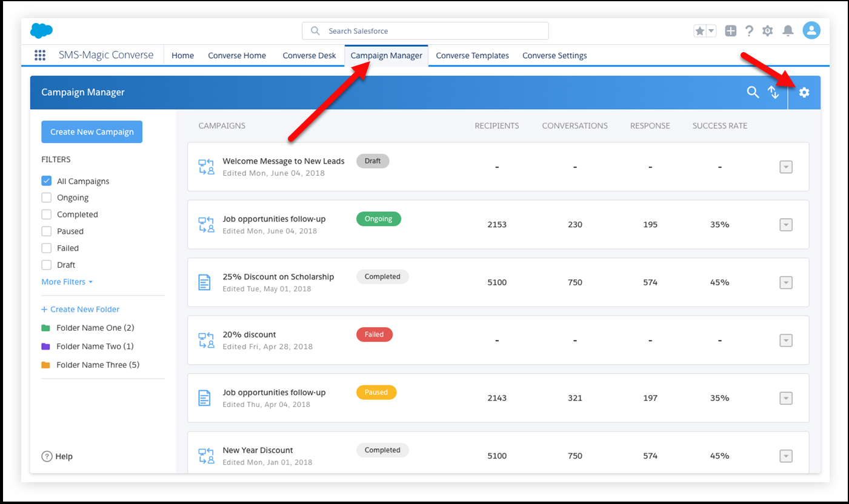Open the Converse Templates tab
This screenshot has height=504, width=849.
click(473, 55)
